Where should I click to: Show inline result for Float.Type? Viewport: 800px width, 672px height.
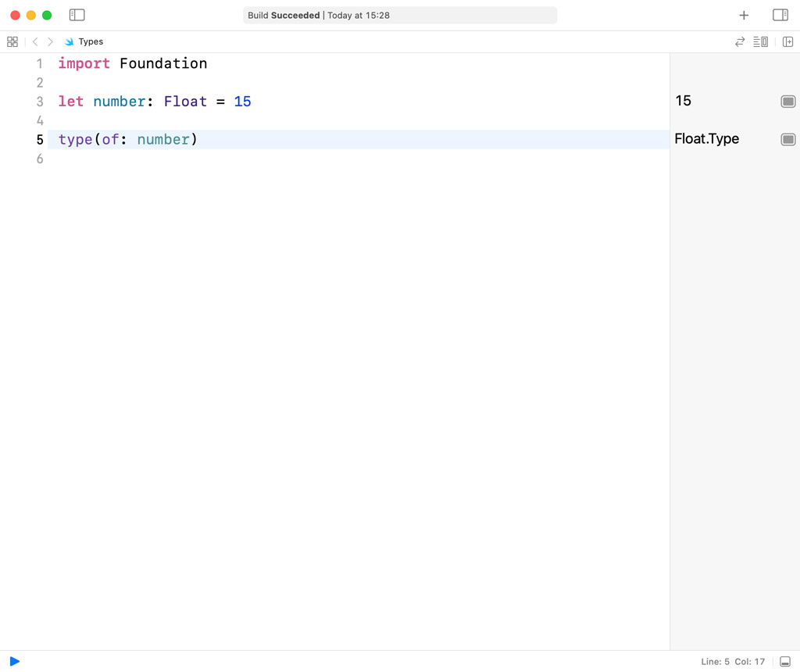pyautogui.click(x=787, y=139)
